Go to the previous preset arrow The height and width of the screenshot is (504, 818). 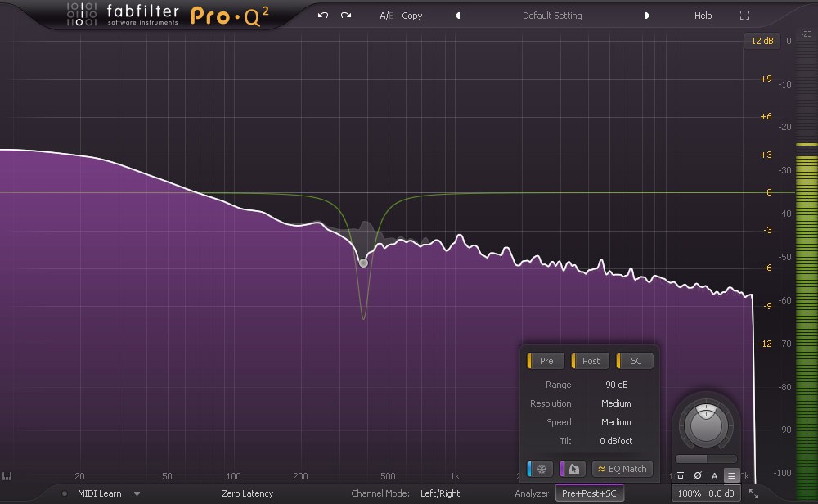click(x=457, y=16)
